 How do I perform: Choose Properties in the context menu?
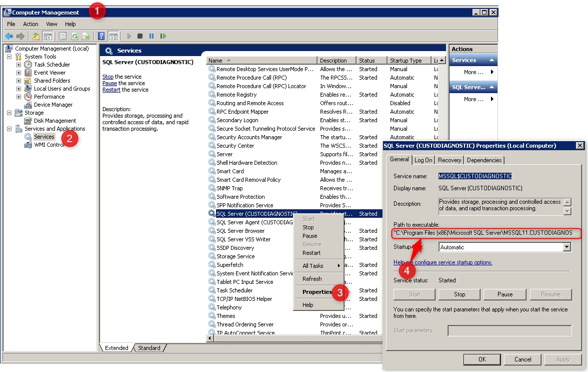[317, 292]
